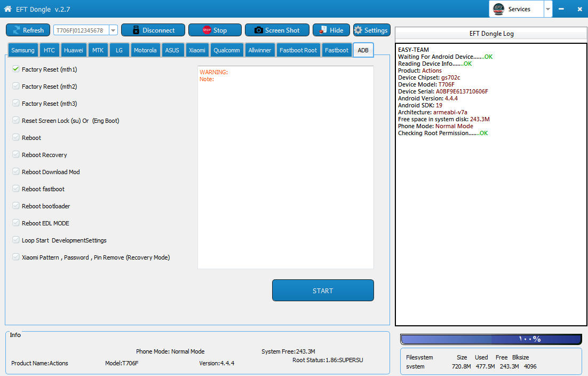The image size is (588, 376).
Task: Click the START button
Action: point(323,291)
